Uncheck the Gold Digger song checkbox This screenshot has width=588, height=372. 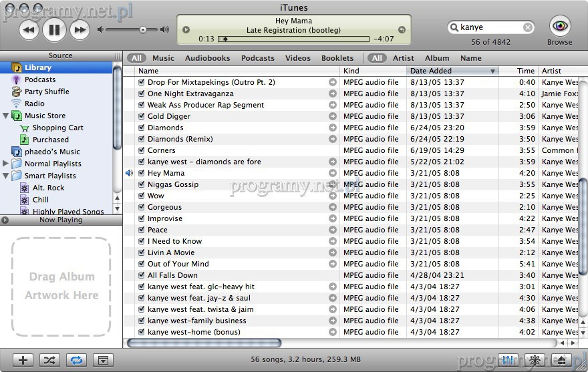[141, 116]
